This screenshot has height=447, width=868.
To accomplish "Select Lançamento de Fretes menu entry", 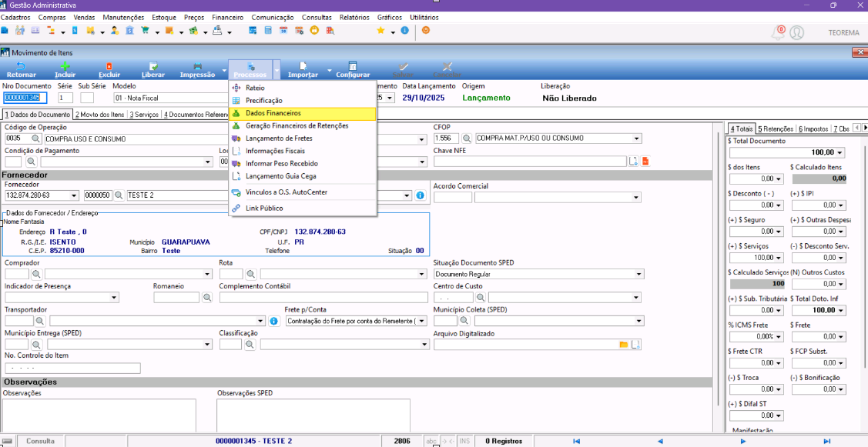I will [x=303, y=138].
